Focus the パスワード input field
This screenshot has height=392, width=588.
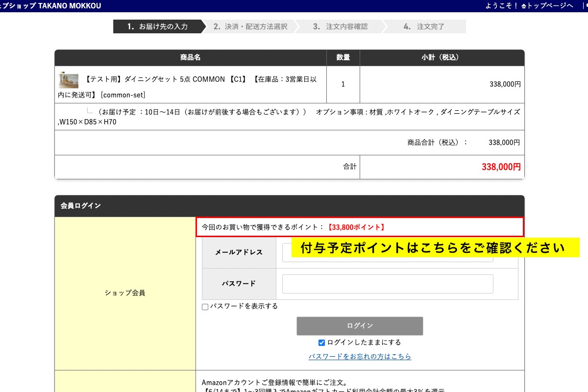pyautogui.click(x=387, y=284)
